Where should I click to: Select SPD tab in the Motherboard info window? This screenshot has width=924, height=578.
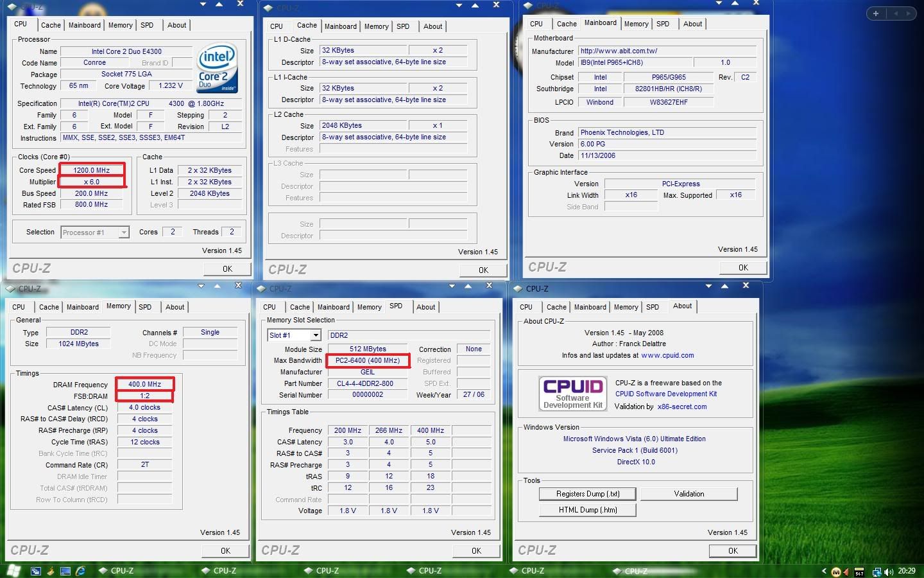point(663,24)
